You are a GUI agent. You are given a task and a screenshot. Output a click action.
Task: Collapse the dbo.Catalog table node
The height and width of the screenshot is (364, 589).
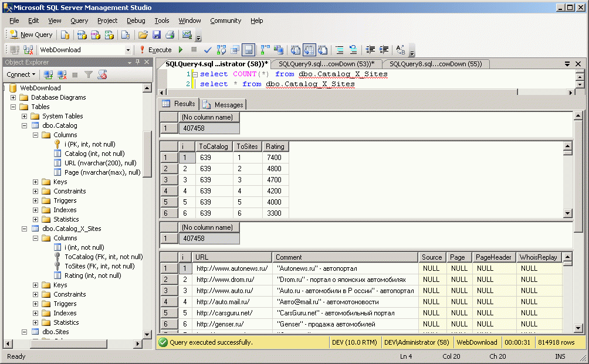(x=25, y=125)
